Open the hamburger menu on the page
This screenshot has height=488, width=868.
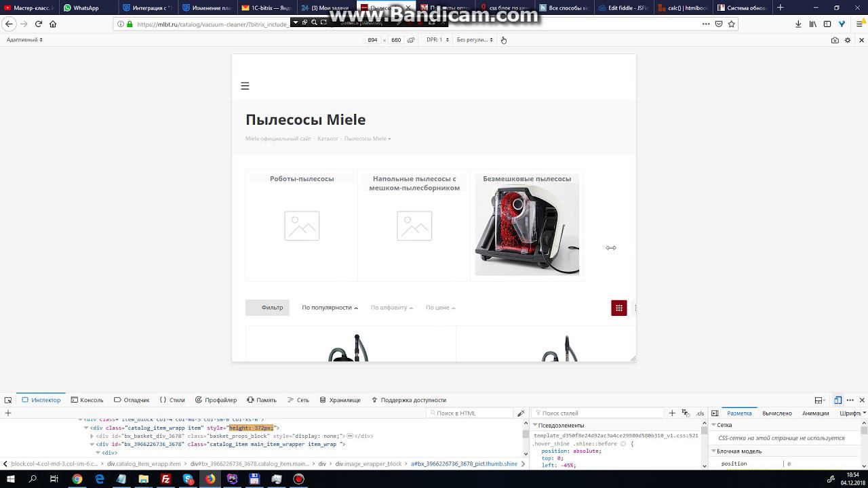245,86
